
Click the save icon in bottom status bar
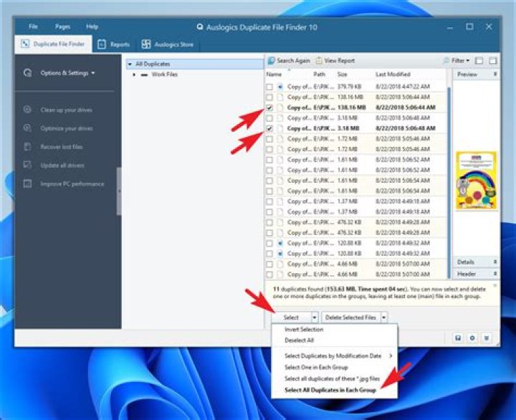(458, 338)
